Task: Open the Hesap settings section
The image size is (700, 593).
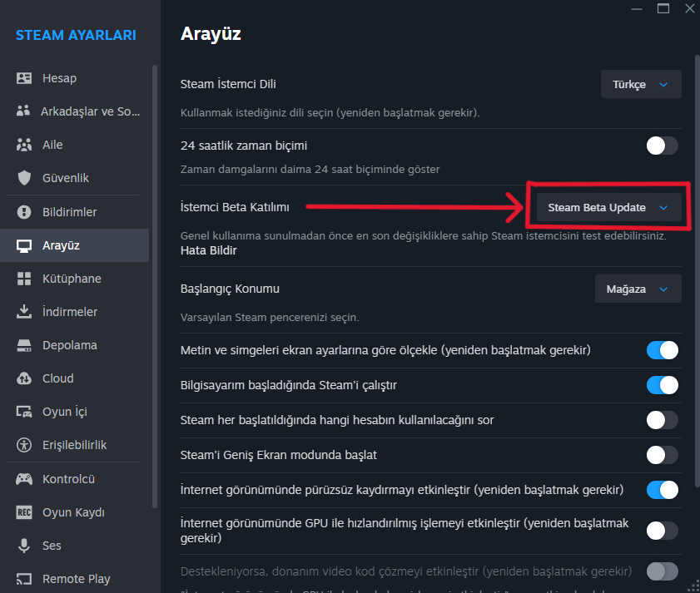Action: pyautogui.click(x=75, y=78)
